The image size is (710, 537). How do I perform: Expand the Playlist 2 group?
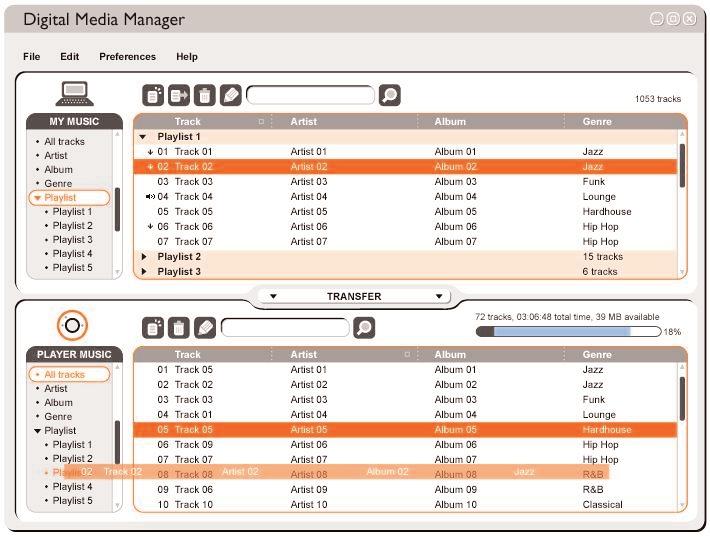pos(144,257)
